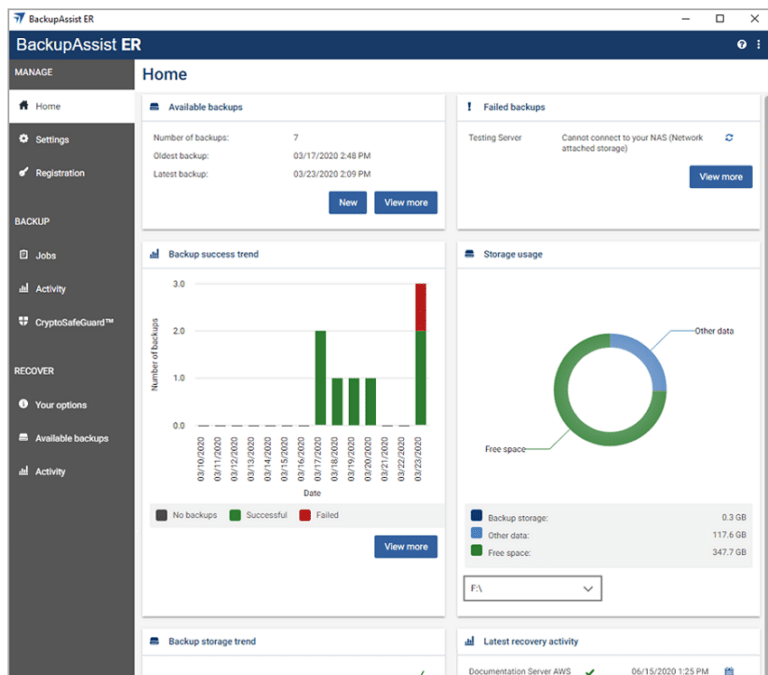The width and height of the screenshot is (768, 675).
Task: Click the Backup storage trend panel icon
Action: point(154,641)
